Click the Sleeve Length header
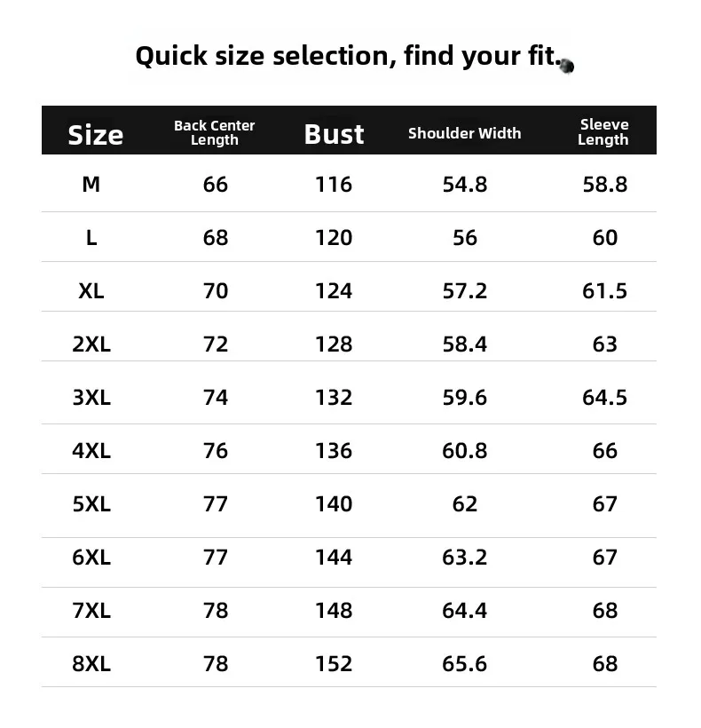The width and height of the screenshot is (701, 728). 603,132
